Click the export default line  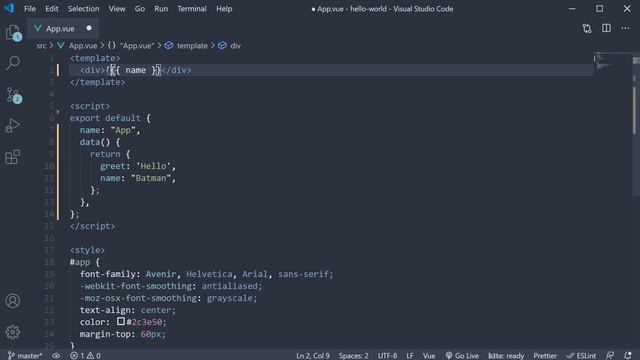tap(110, 118)
